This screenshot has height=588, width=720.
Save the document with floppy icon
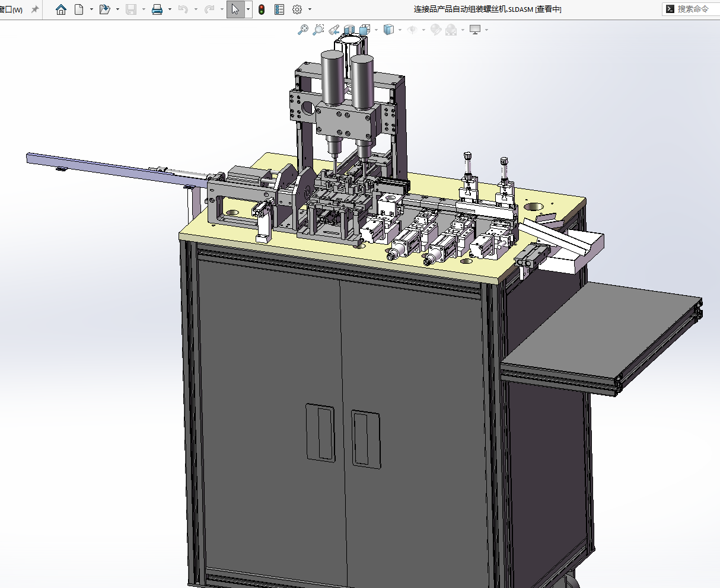(131, 9)
